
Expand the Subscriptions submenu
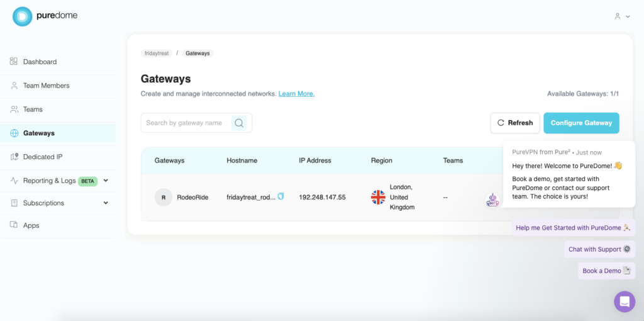106,203
